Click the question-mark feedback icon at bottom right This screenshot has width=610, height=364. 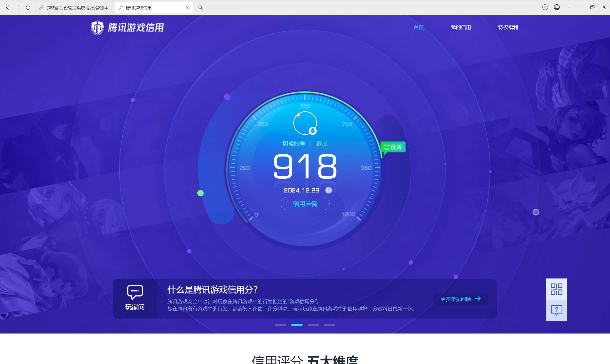click(556, 310)
